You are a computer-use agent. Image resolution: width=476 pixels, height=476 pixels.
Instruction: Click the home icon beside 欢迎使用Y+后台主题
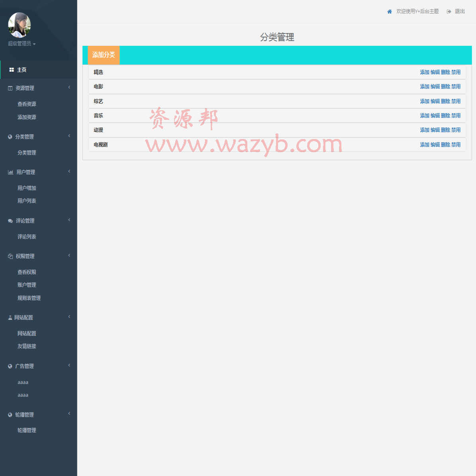389,12
